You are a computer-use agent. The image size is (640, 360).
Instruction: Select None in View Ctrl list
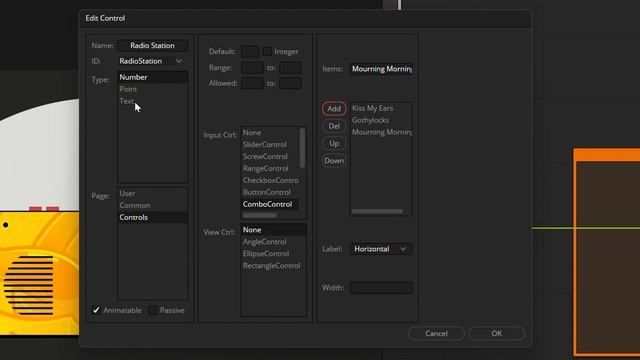point(273,230)
